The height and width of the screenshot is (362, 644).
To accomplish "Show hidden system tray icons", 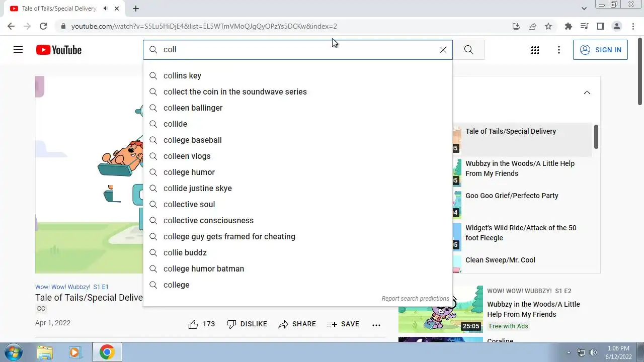I will [569, 352].
